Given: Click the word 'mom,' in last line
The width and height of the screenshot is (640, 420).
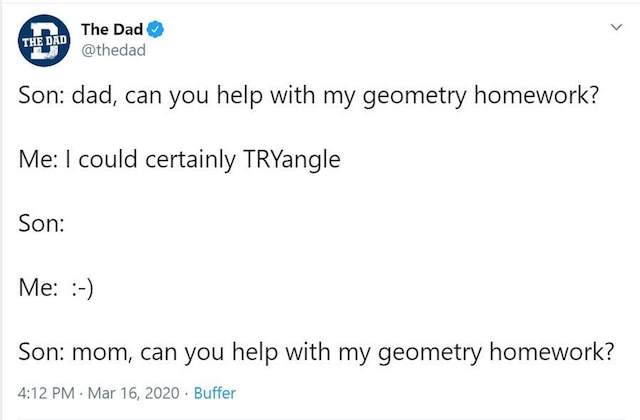Looking at the screenshot, I should pos(102,352).
